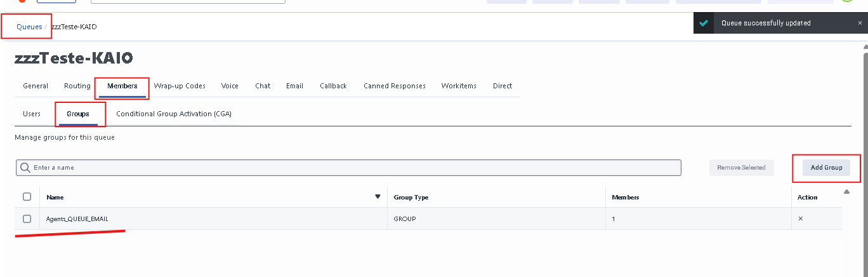Click the Add Group button

(x=827, y=168)
